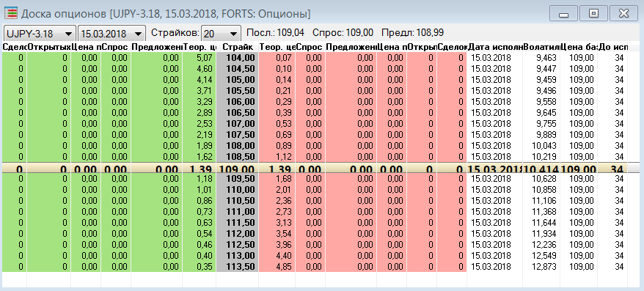This screenshot has height=291, width=644.
Task: Select strike 112,50 cell
Action: (237, 245)
